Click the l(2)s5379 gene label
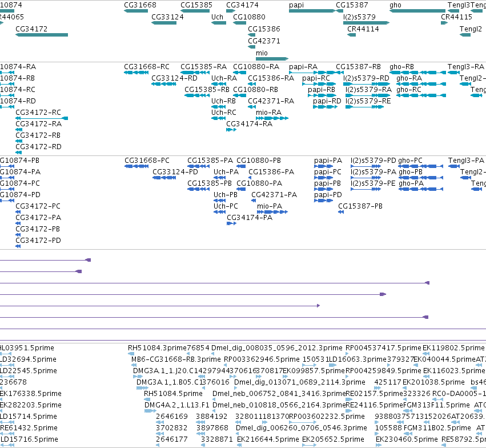Screen dimensions: 486x448 pos(359,17)
